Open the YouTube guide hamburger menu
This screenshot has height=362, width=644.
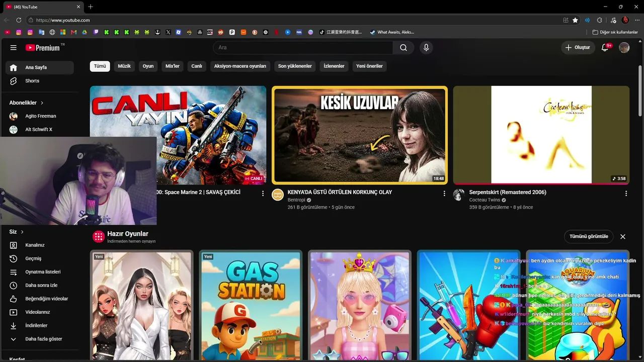click(x=13, y=47)
